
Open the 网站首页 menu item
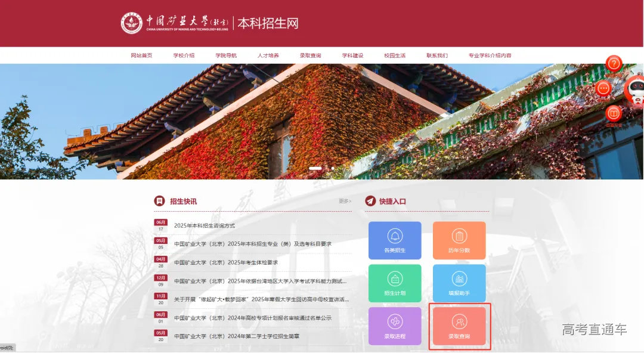point(140,54)
